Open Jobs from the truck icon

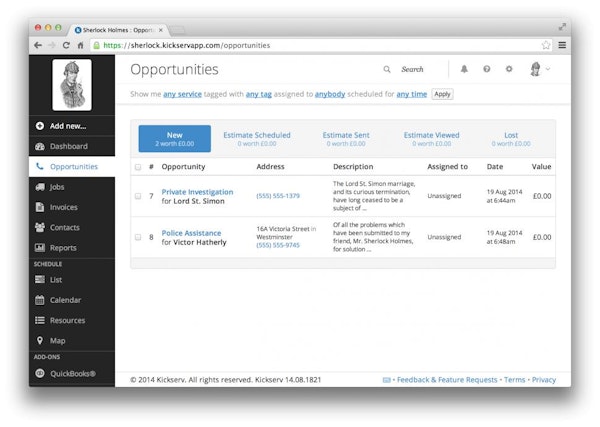(39, 187)
